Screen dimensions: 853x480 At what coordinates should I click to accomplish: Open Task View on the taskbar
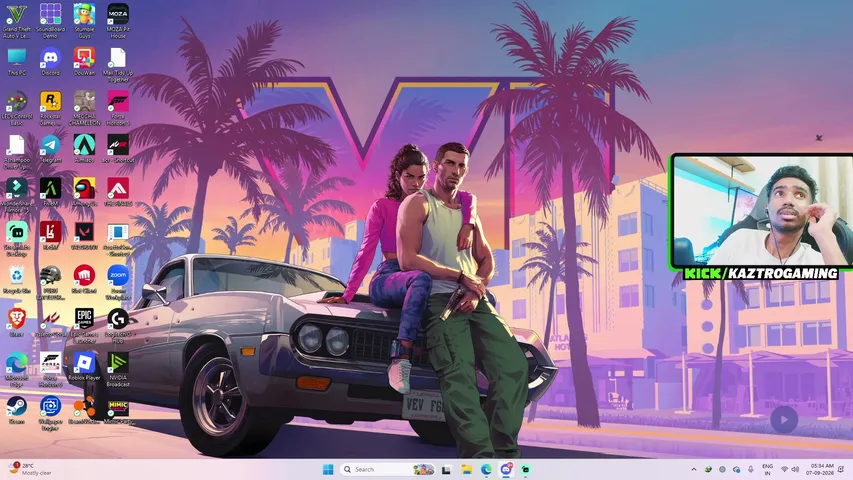click(x=446, y=469)
